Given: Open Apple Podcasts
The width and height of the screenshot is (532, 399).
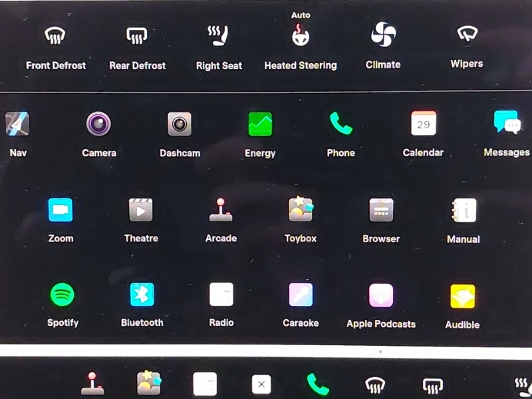Looking at the screenshot, I should coord(381,295).
